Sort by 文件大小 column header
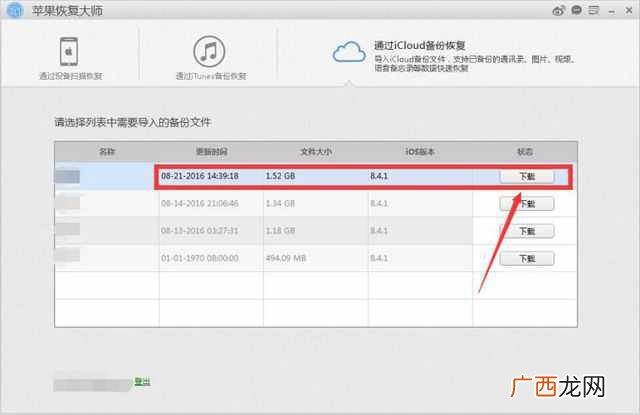The height and width of the screenshot is (415, 640). tap(316, 152)
